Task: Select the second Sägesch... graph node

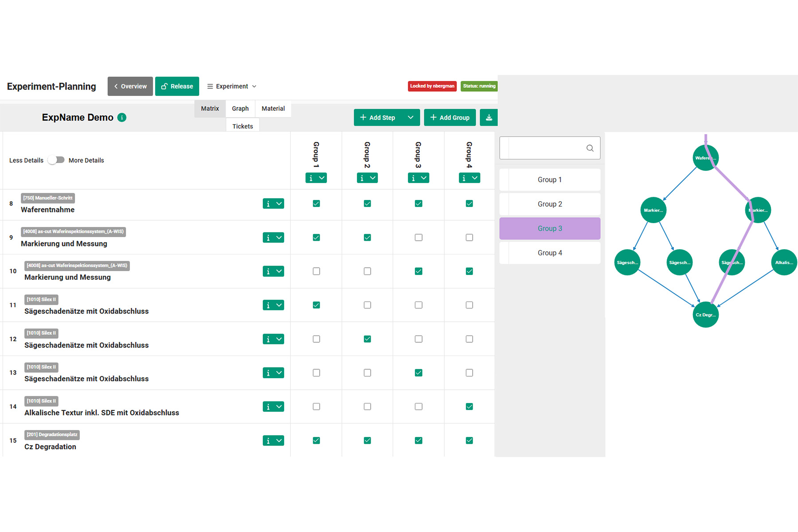Action: (x=679, y=262)
